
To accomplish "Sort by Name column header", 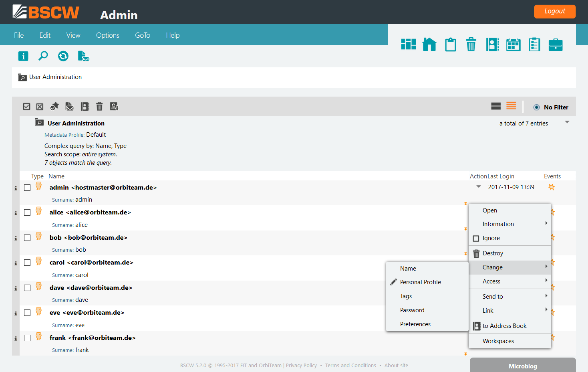I will click(x=56, y=176).
